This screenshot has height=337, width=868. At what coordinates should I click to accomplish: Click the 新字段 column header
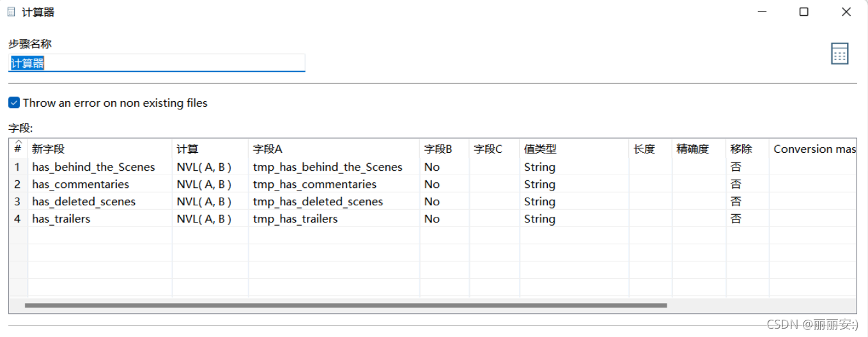(x=100, y=148)
